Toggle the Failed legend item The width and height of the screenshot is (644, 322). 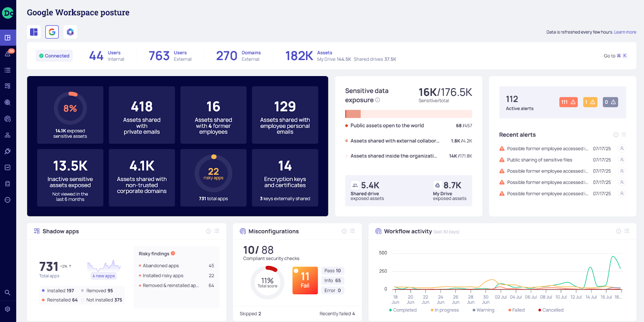[x=516, y=310]
